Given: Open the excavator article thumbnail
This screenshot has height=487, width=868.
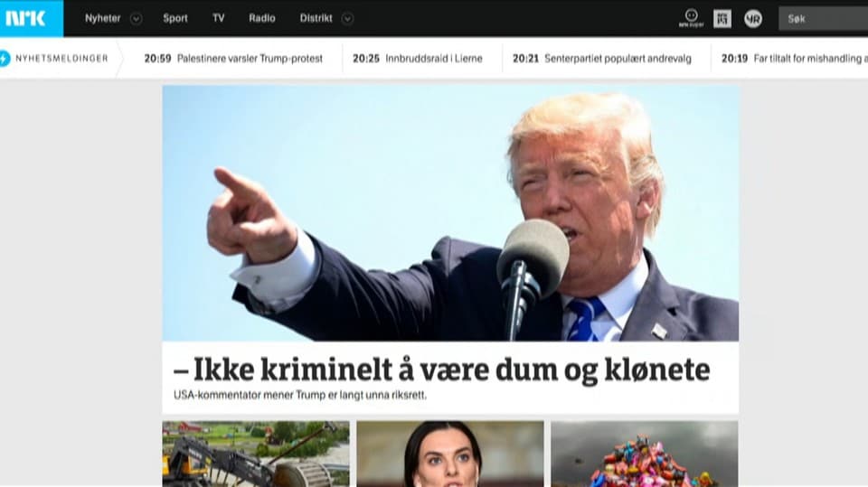Looking at the screenshot, I should tap(256, 454).
